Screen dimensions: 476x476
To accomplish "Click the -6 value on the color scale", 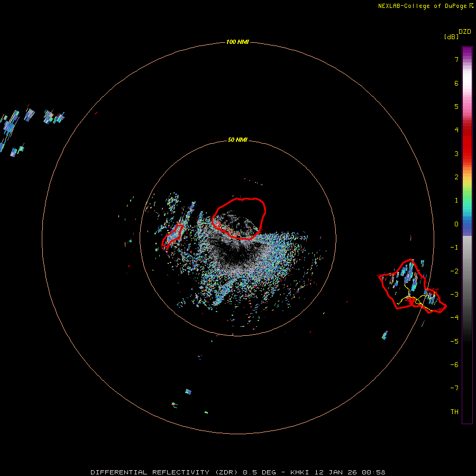I will 454,365.
